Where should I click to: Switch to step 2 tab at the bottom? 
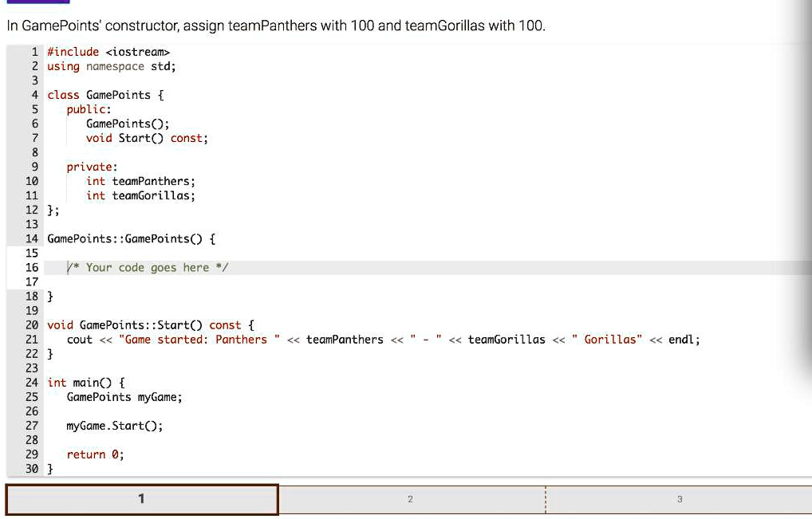(410, 498)
